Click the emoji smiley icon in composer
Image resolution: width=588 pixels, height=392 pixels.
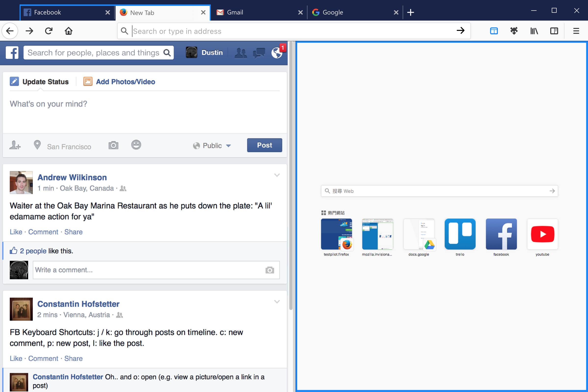[x=136, y=145]
